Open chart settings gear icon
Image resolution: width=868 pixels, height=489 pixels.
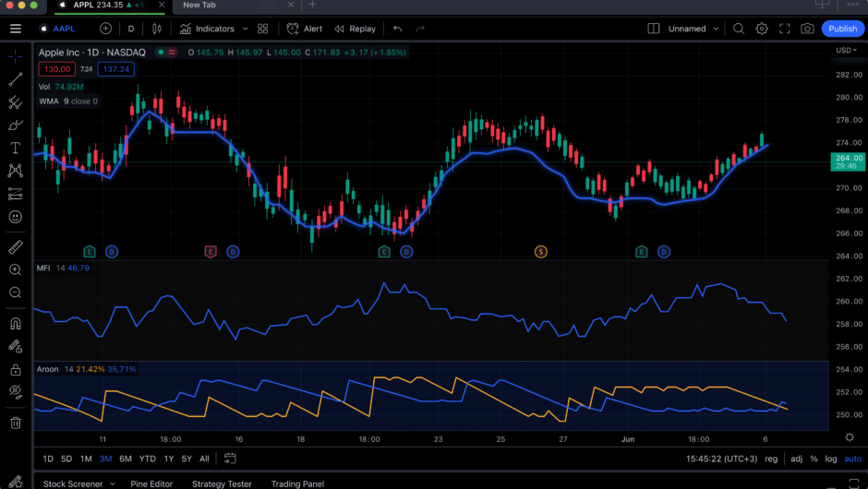coord(762,29)
